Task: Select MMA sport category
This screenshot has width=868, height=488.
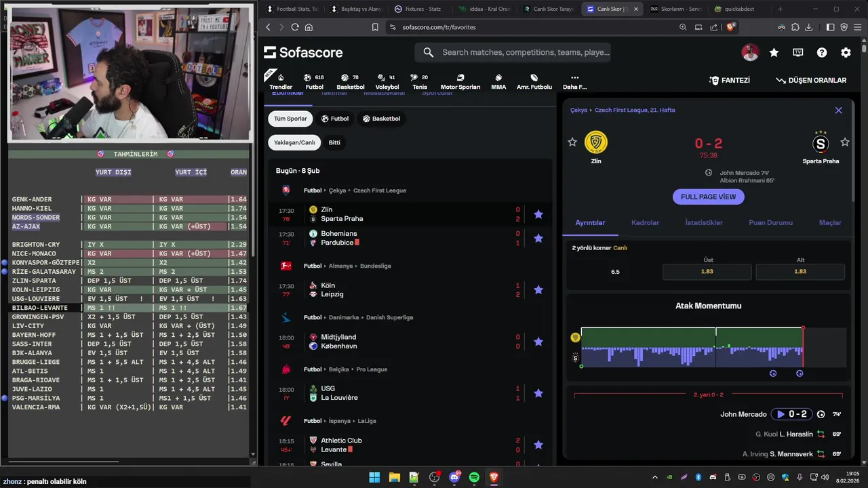Action: [x=498, y=81]
